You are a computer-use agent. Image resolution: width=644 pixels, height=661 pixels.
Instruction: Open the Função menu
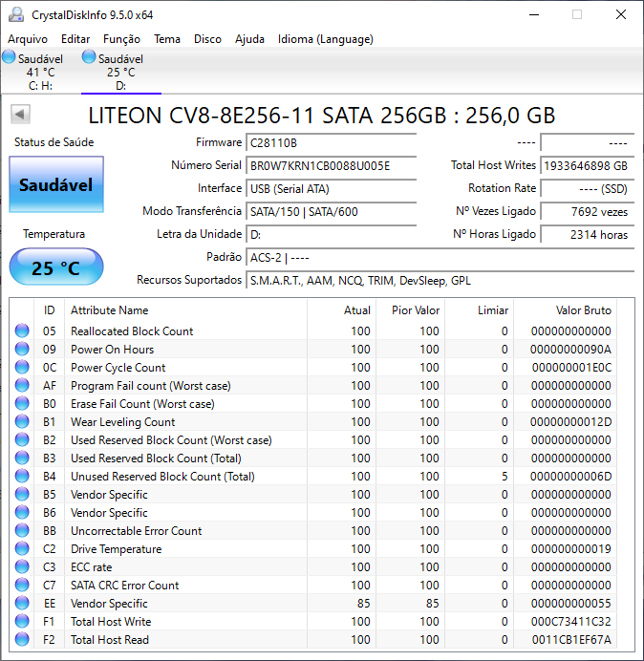[121, 39]
